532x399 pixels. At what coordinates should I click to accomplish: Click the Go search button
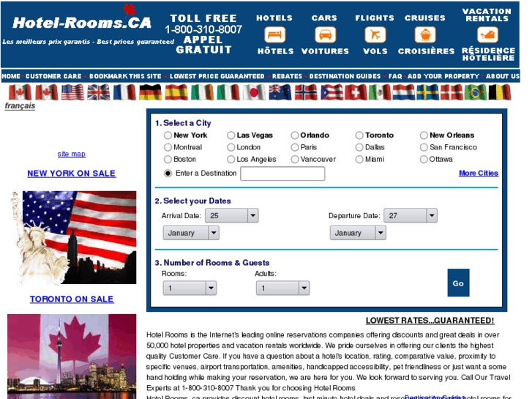point(458,283)
